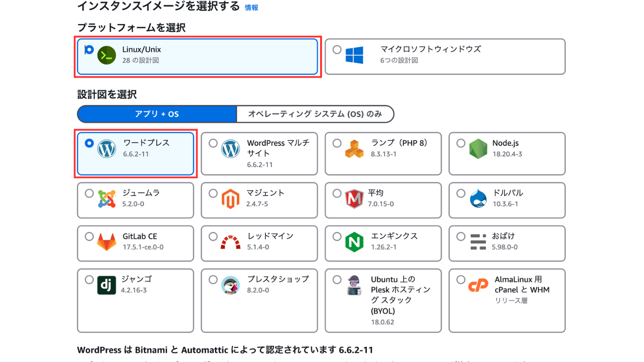Click the おばけ Ghost logo icon
644x362 pixels.
[478, 242]
